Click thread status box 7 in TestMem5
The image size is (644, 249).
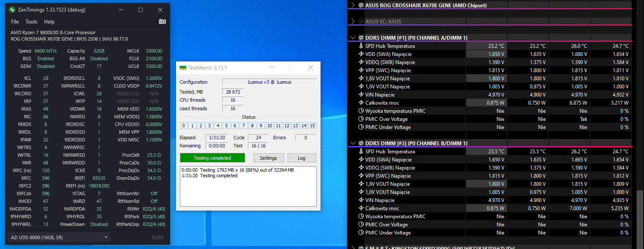click(x=244, y=126)
